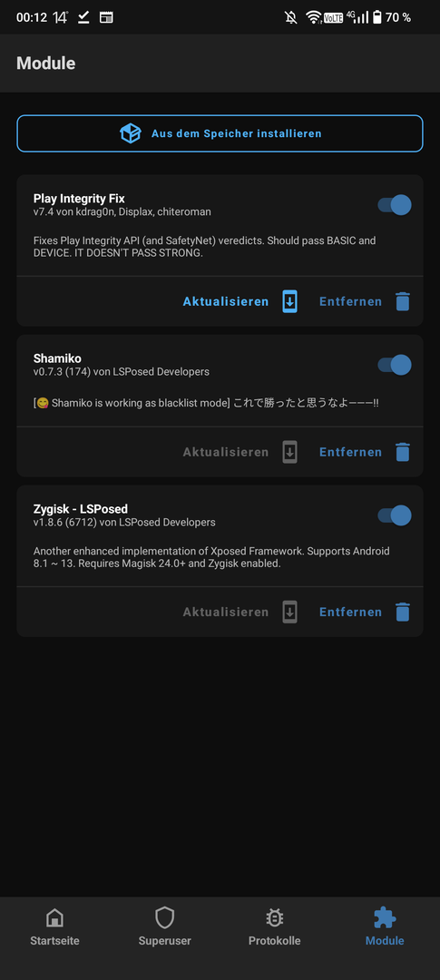440x980 pixels.
Task: Open the Superuser shield icon
Action: [x=164, y=917]
